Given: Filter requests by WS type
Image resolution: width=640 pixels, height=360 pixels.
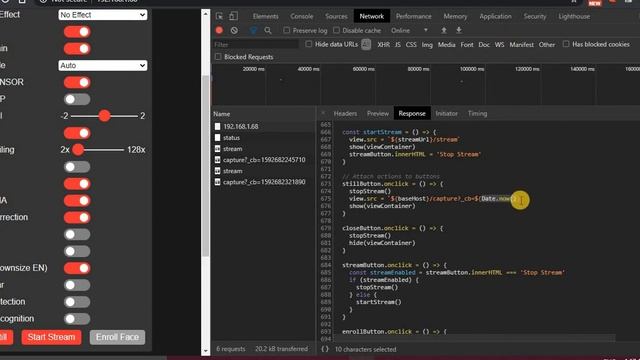Looking at the screenshot, I should click(499, 44).
